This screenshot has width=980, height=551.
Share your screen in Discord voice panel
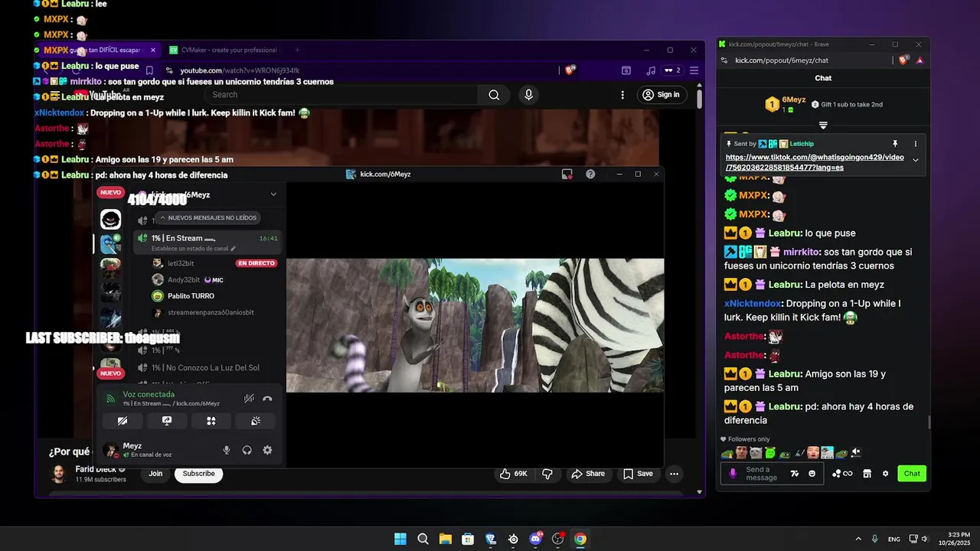coord(167,421)
